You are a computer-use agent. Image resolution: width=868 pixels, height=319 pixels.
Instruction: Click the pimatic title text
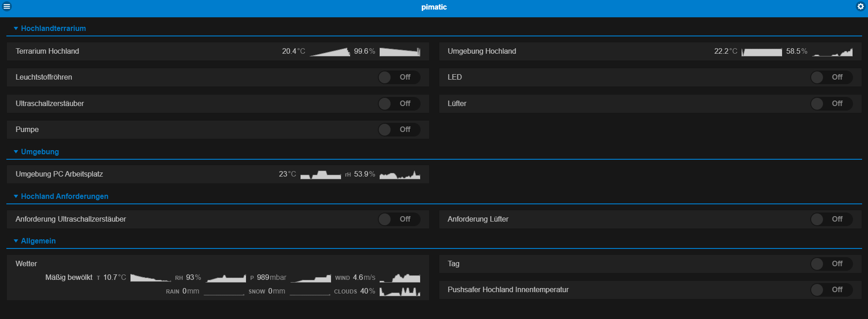(x=434, y=7)
